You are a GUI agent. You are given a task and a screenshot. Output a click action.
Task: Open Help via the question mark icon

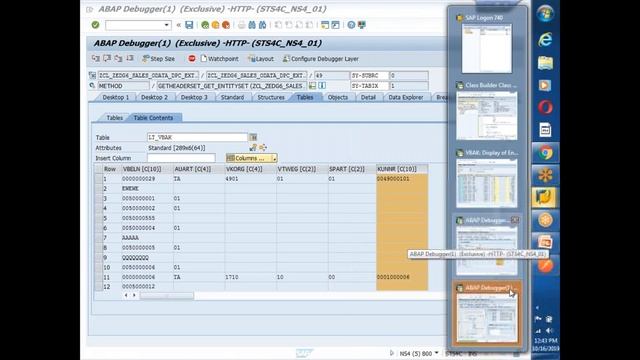[x=351, y=25]
